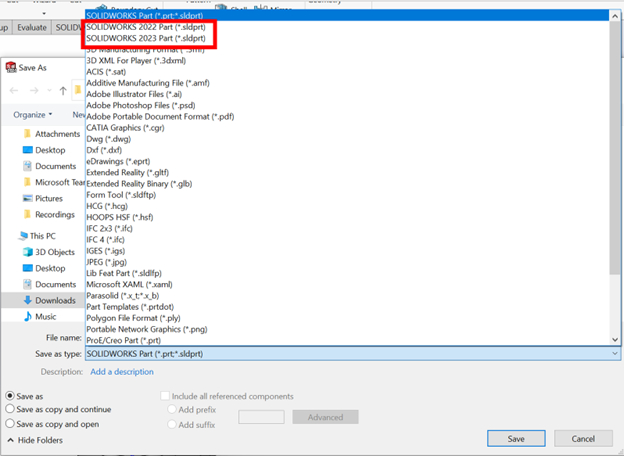Select IFC 4 (*.ifc) format

tap(347, 240)
